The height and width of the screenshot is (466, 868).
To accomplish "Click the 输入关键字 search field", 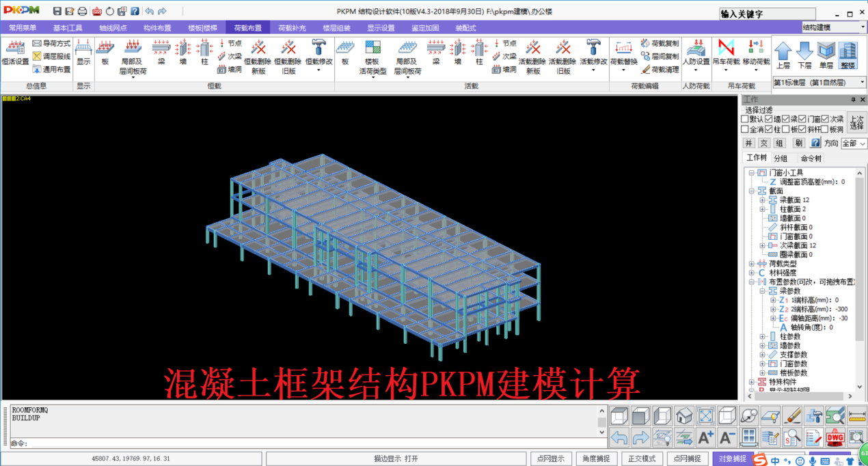I will point(768,14).
